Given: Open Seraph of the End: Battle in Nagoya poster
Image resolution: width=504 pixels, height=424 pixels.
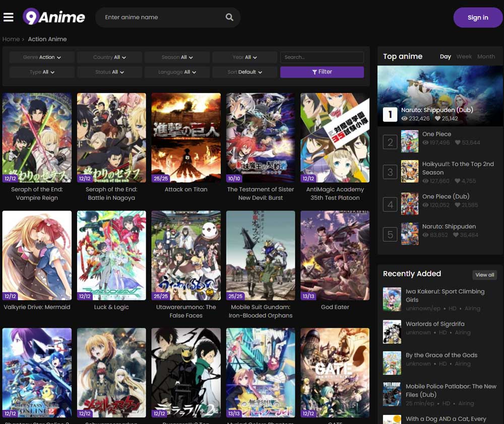Looking at the screenshot, I should click(111, 138).
